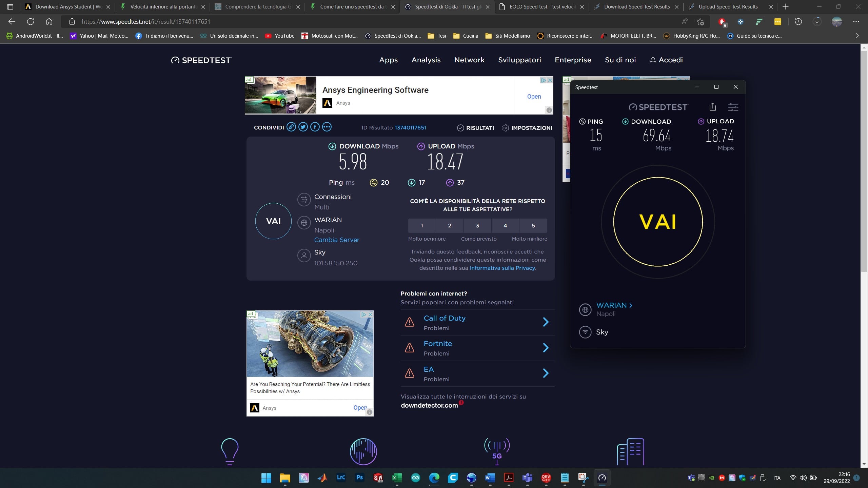Open RISULTATI results history
The height and width of the screenshot is (488, 868).
pyautogui.click(x=475, y=128)
